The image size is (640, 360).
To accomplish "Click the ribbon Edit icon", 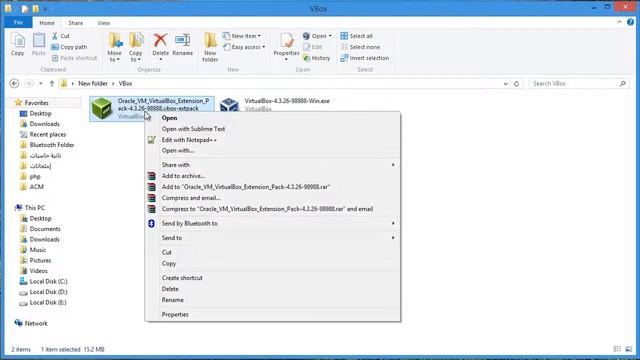I will pyautogui.click(x=307, y=47).
